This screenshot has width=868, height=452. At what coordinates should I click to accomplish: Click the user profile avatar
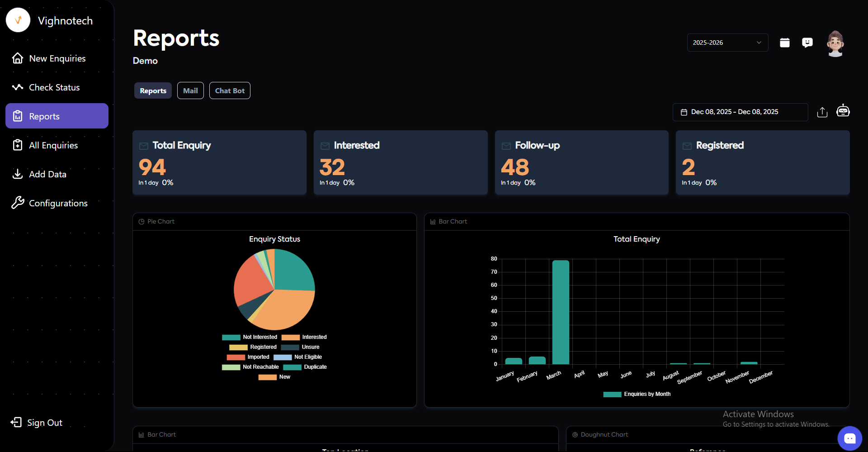[x=835, y=43]
